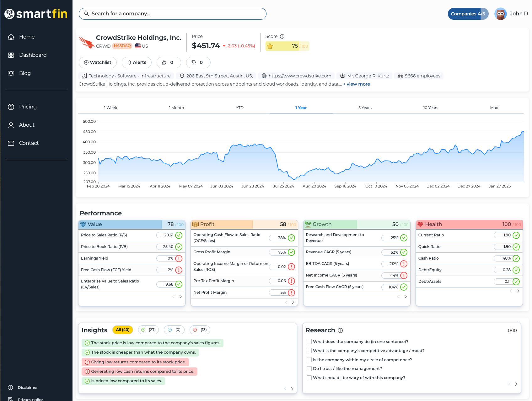Go to next page of Insights
This screenshot has width=532, height=401.
[x=292, y=389]
